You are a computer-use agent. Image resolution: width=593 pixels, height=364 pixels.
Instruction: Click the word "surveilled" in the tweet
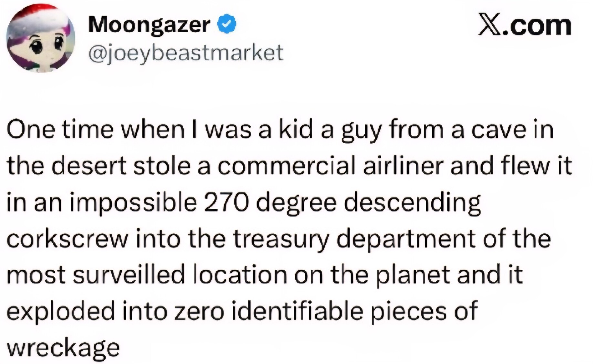tap(129, 275)
